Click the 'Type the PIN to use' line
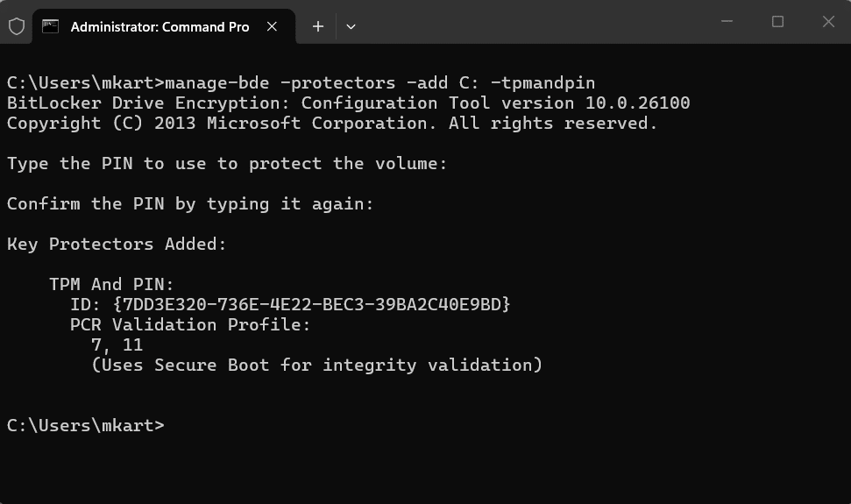The width and height of the screenshot is (851, 504). (x=227, y=163)
